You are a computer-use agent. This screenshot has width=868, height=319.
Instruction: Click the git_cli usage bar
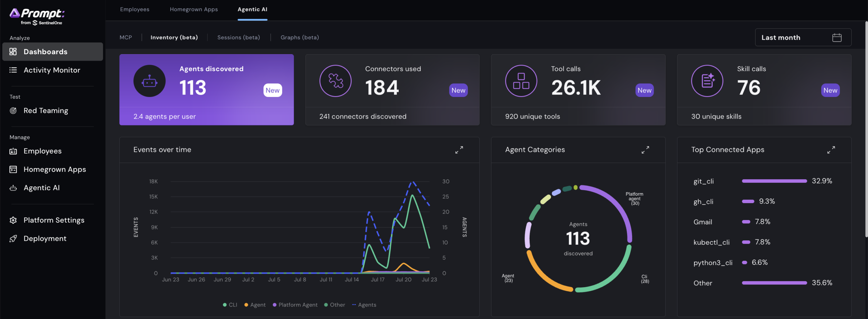coord(774,181)
